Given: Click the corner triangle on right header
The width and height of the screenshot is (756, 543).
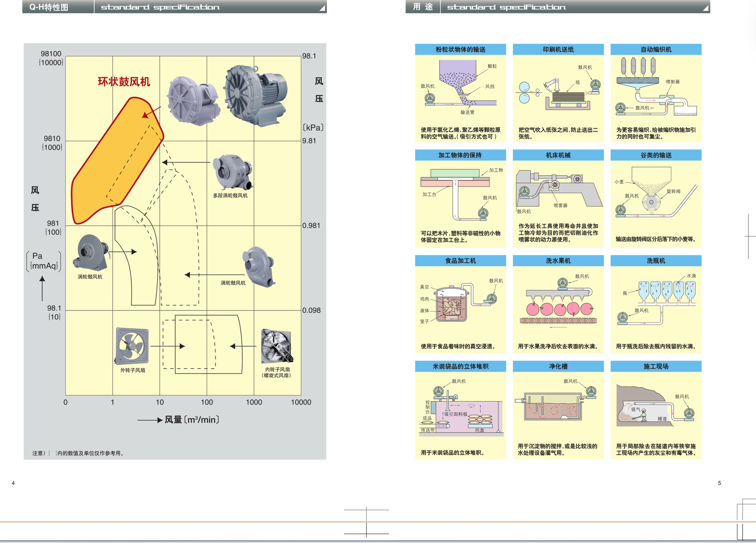Looking at the screenshot, I should point(706,8).
